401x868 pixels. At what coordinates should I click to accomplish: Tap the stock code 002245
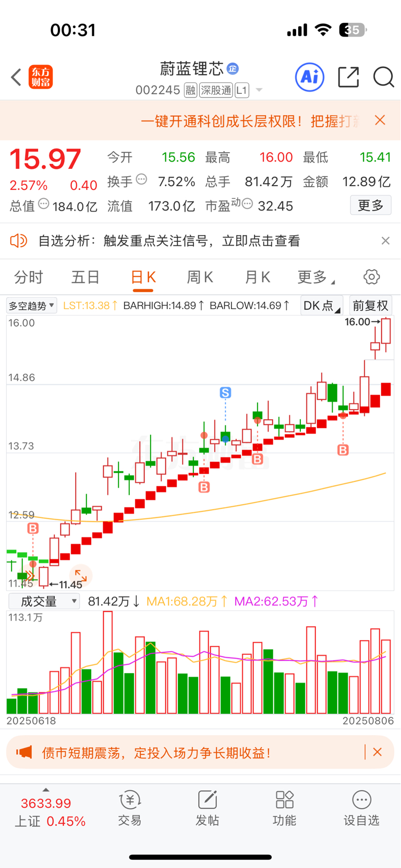[157, 90]
